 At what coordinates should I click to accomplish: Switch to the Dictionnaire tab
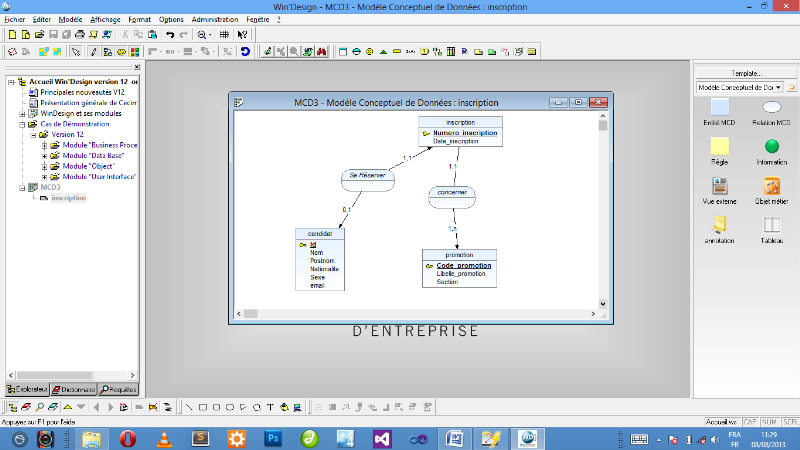[73, 389]
